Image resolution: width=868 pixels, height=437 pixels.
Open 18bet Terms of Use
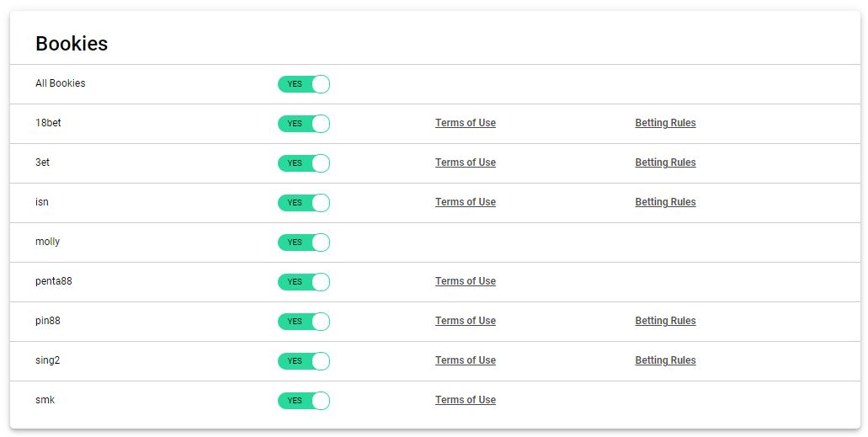466,123
